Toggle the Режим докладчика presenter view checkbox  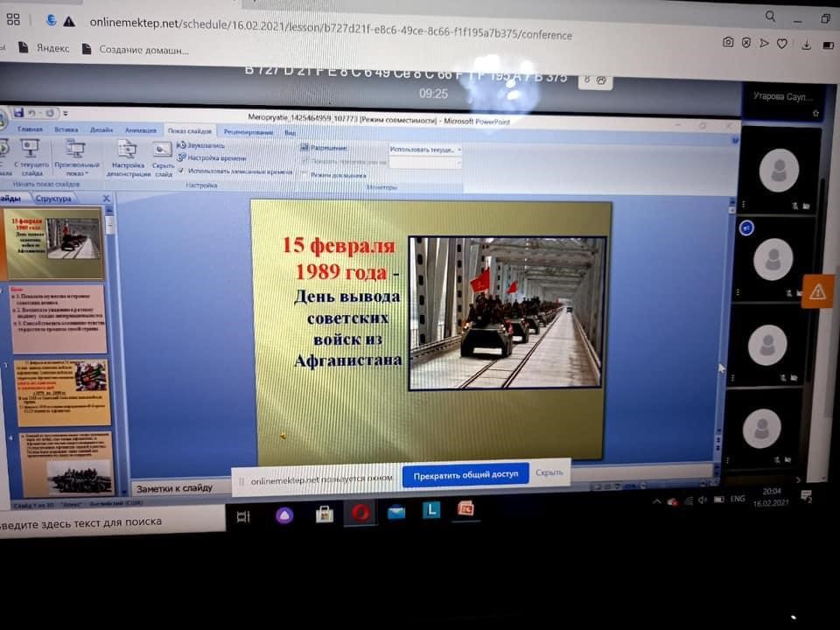coord(304,173)
